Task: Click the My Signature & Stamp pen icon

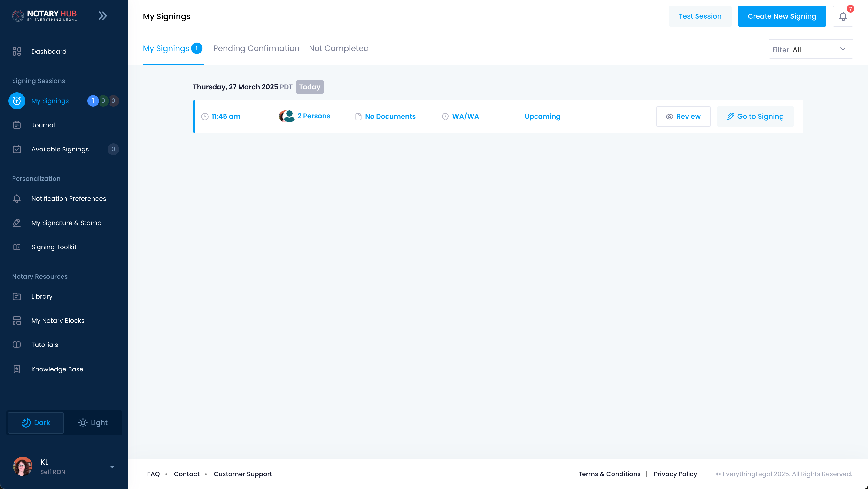Action: click(x=17, y=223)
